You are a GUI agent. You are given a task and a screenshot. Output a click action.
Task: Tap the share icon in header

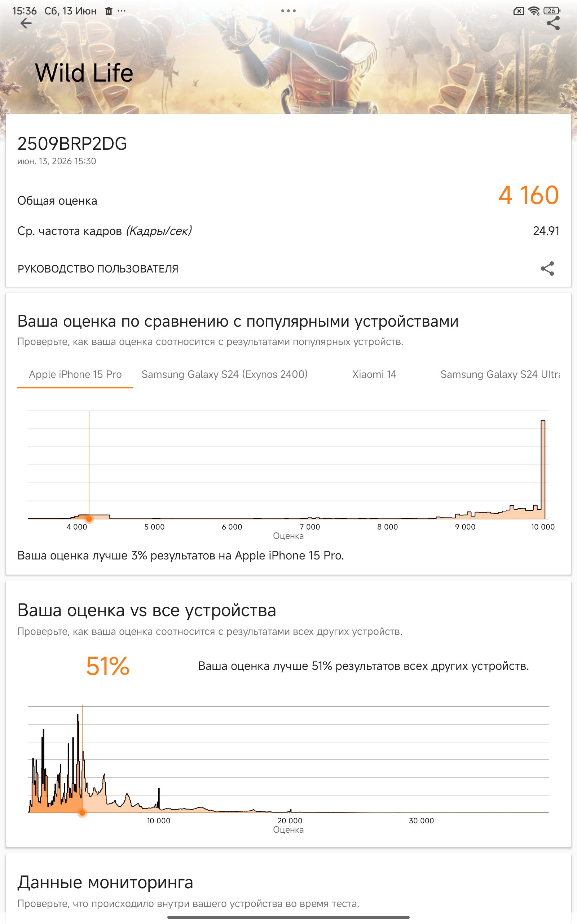(x=553, y=23)
